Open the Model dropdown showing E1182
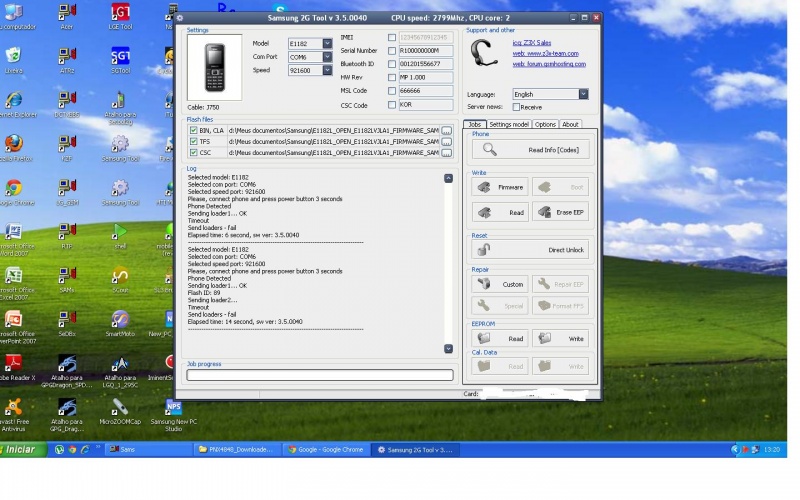This screenshot has height=500, width=800. pos(328,44)
